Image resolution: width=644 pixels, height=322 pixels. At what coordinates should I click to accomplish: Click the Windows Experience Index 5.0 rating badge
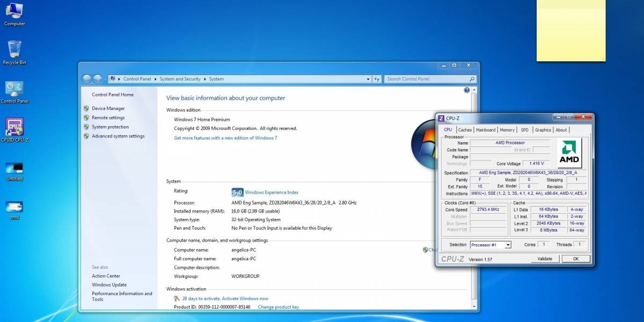(237, 192)
